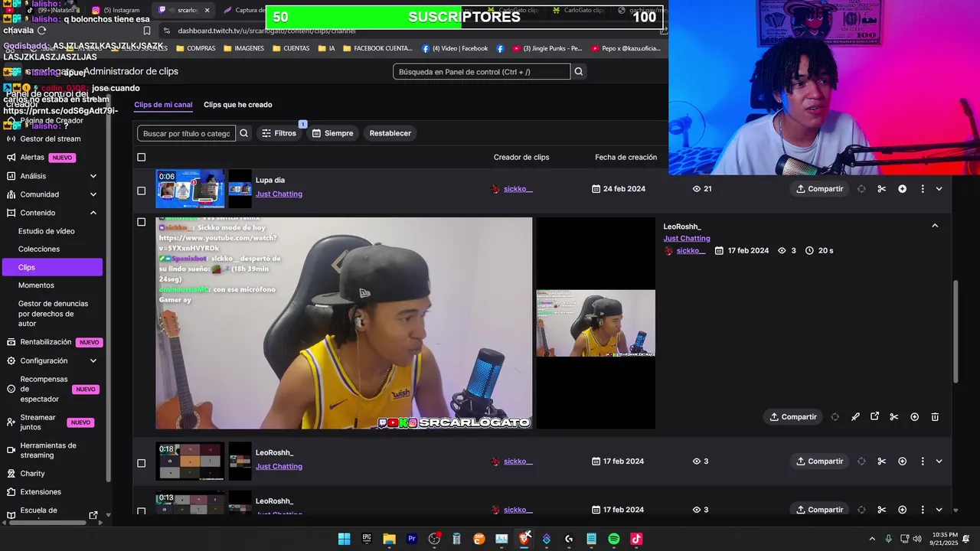
Task: Show hidden system tray icons chevron
Action: (871, 539)
